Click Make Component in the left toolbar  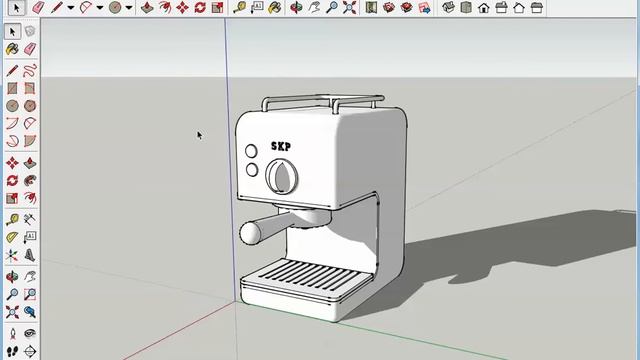coord(30,31)
